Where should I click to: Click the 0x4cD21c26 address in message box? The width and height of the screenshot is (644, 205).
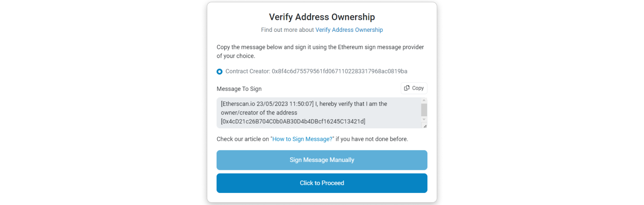(x=293, y=121)
